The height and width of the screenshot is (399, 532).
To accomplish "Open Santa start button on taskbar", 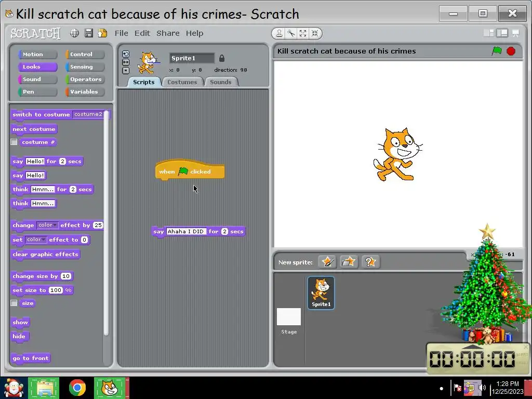I will (13, 388).
